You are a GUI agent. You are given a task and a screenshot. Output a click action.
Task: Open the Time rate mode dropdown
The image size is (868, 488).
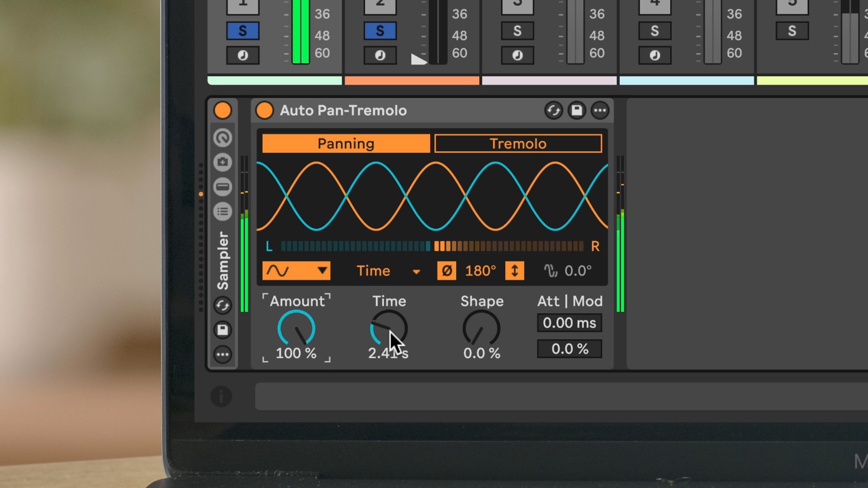(x=388, y=270)
